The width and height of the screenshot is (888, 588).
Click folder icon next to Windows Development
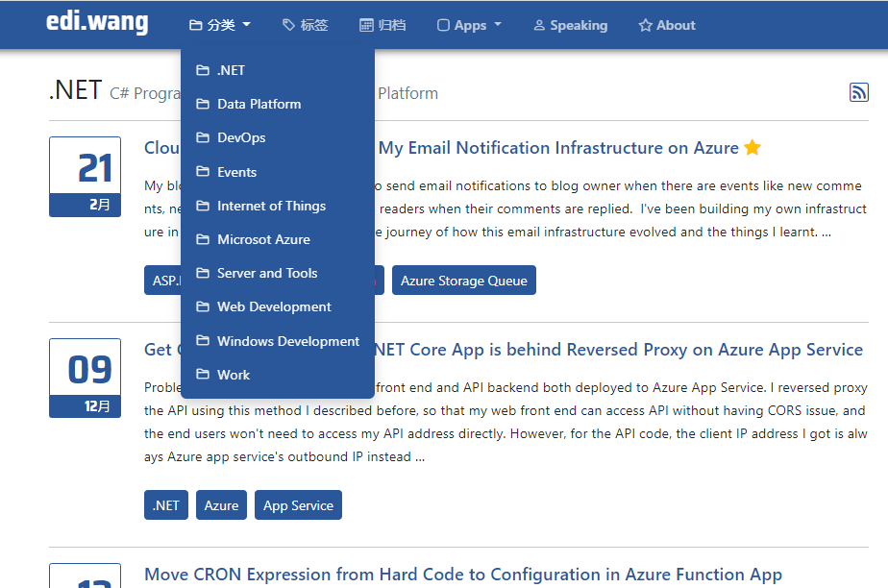pyautogui.click(x=202, y=341)
